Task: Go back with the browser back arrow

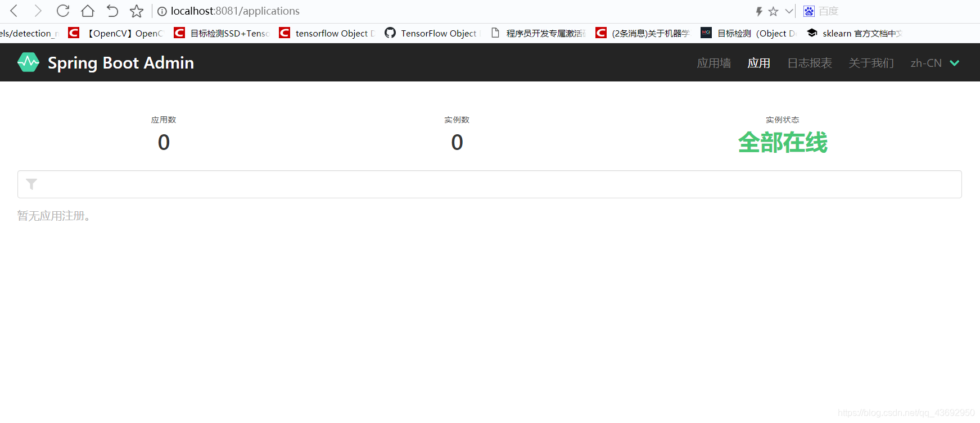Action: (14, 11)
